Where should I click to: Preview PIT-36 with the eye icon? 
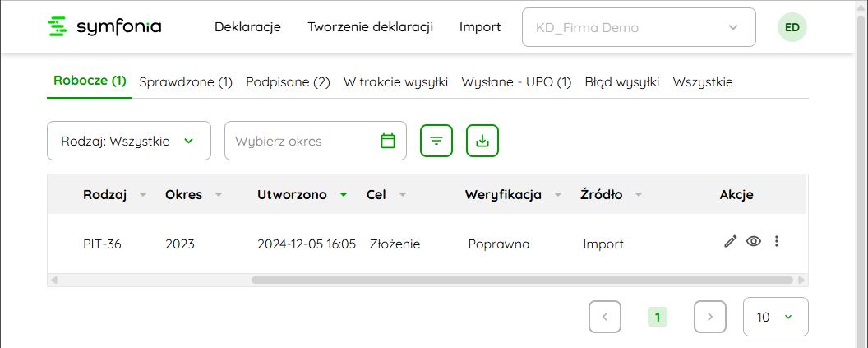(754, 241)
